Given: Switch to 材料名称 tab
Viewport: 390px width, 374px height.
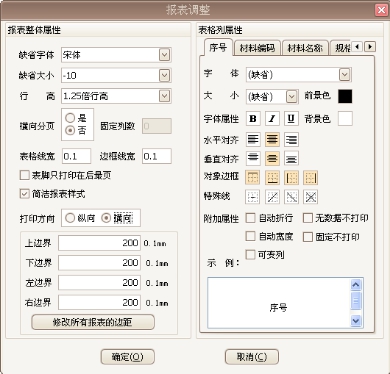Looking at the screenshot, I should [x=305, y=48].
